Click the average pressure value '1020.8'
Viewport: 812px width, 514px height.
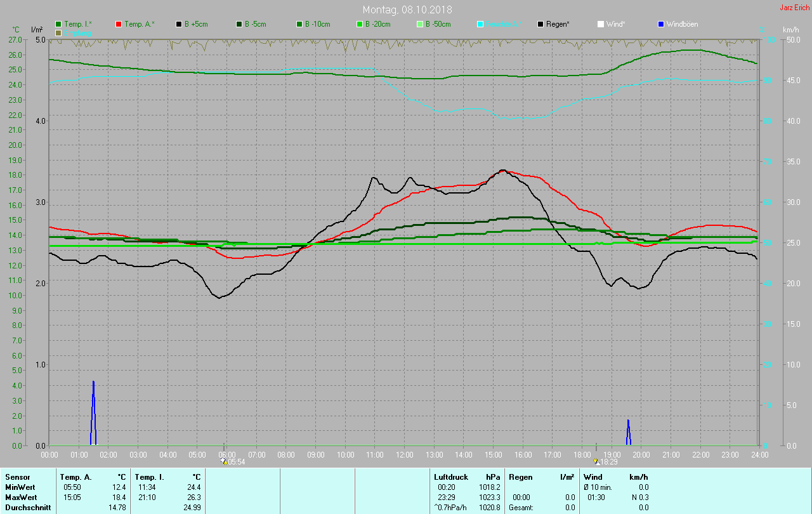(490, 508)
